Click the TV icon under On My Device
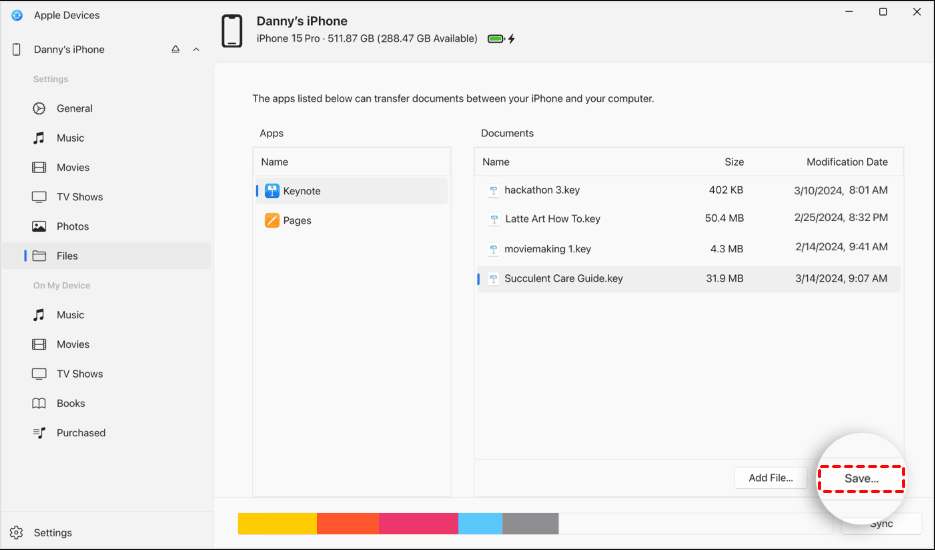935x550 pixels. tap(39, 374)
